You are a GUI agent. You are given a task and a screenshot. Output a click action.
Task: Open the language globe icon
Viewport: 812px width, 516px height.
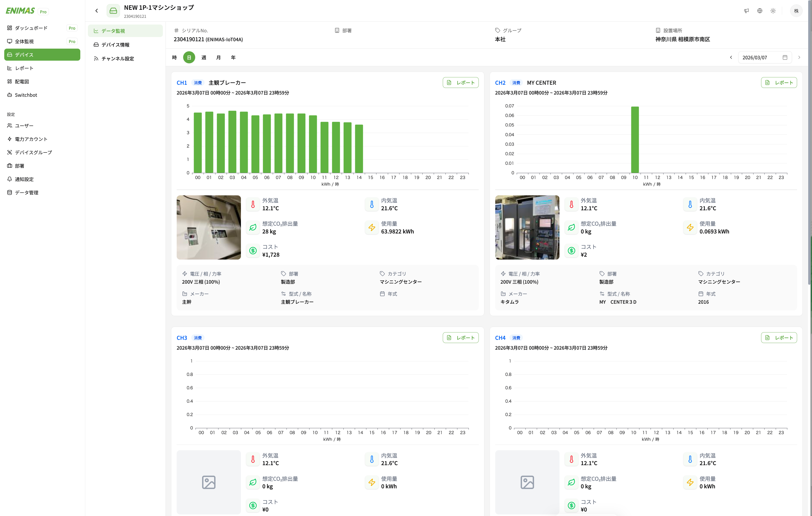click(760, 11)
